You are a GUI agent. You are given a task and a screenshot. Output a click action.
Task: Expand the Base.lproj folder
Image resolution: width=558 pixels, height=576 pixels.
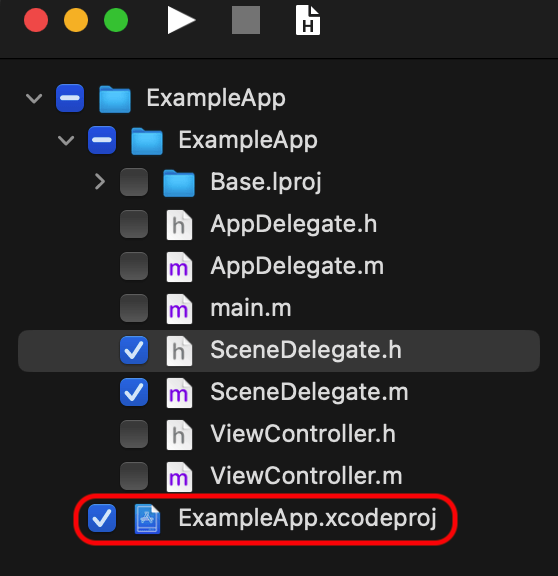tap(100, 182)
